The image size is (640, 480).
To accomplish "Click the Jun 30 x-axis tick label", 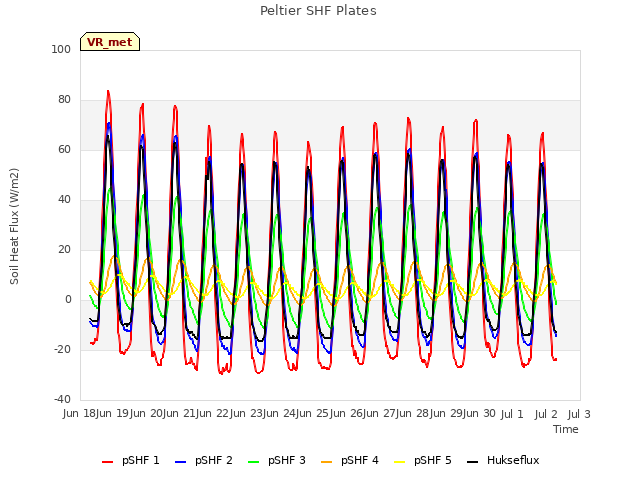I will pyautogui.click(x=478, y=414).
